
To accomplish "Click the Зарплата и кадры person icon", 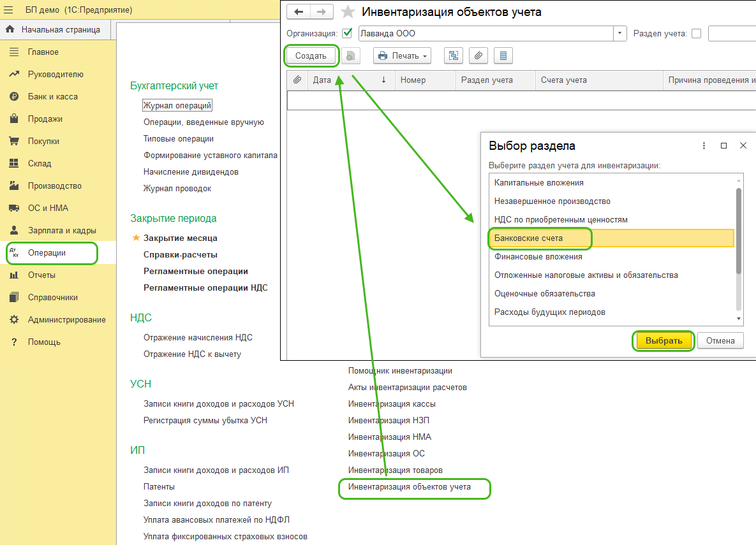I will pos(14,230).
